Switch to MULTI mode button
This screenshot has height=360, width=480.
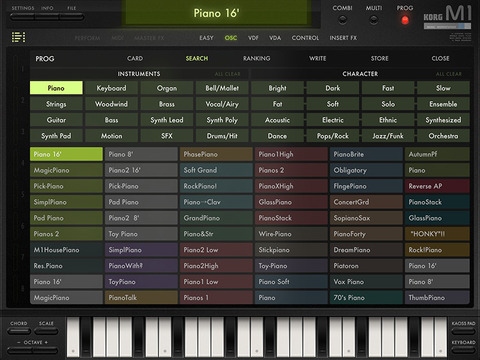[x=374, y=20]
